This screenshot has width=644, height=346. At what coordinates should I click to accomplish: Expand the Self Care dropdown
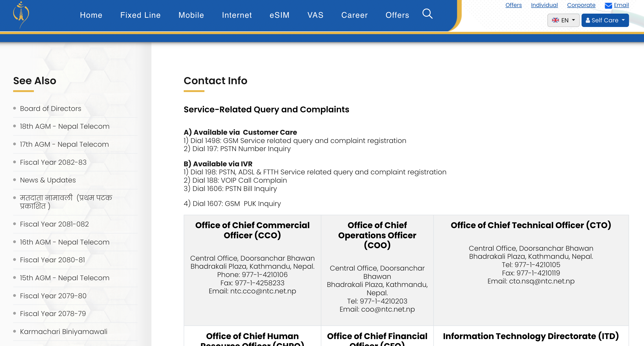(605, 20)
